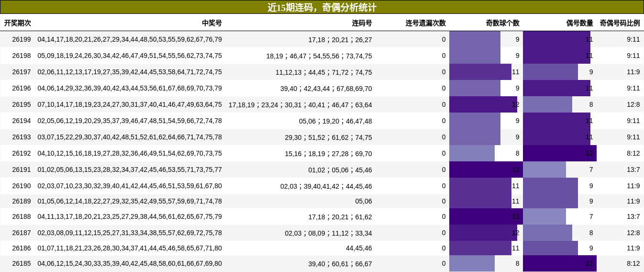This screenshot has width=644, height=272.
Task: Click the ratio 13:7 in row 26188
Action: click(x=633, y=216)
